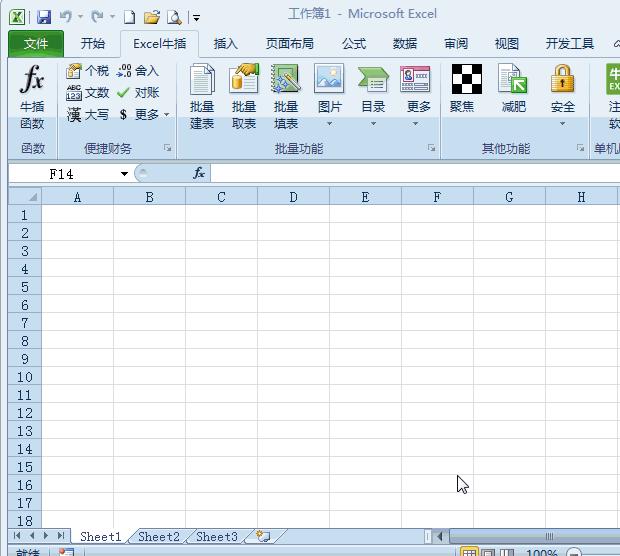Go to previous sheet navigation arrow

click(32, 536)
